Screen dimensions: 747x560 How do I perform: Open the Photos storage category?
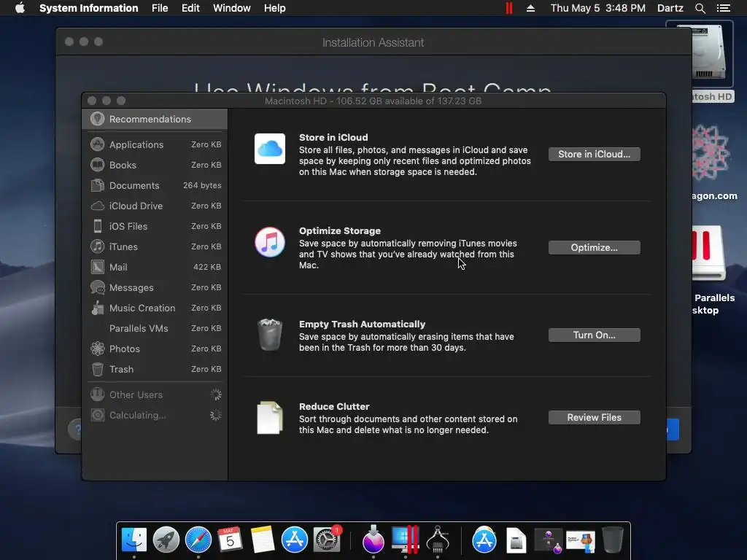155,349
